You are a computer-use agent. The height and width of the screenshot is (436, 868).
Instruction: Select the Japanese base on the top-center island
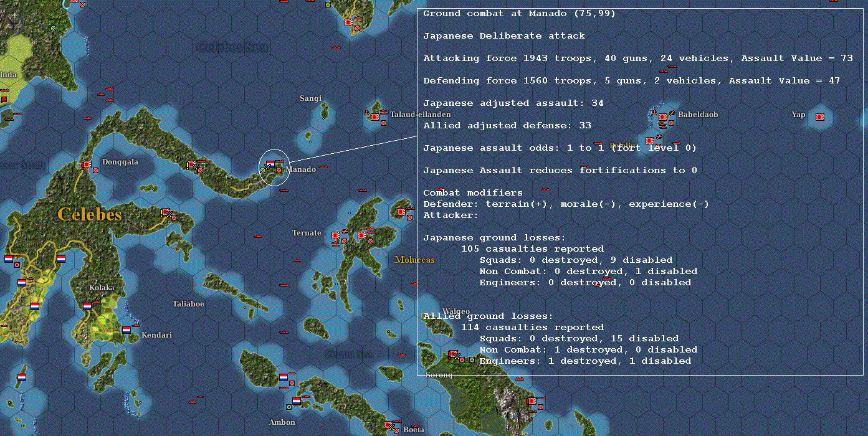[x=349, y=22]
